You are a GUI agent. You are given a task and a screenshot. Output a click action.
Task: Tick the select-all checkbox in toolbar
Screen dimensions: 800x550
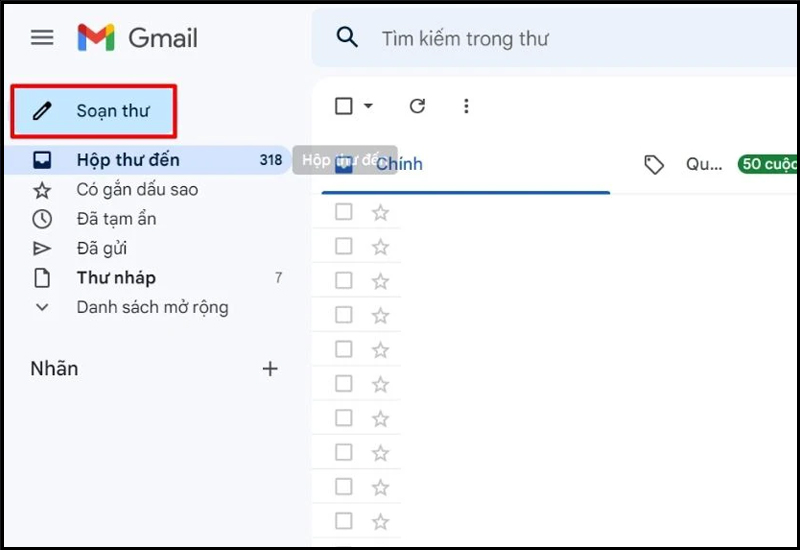tap(344, 106)
